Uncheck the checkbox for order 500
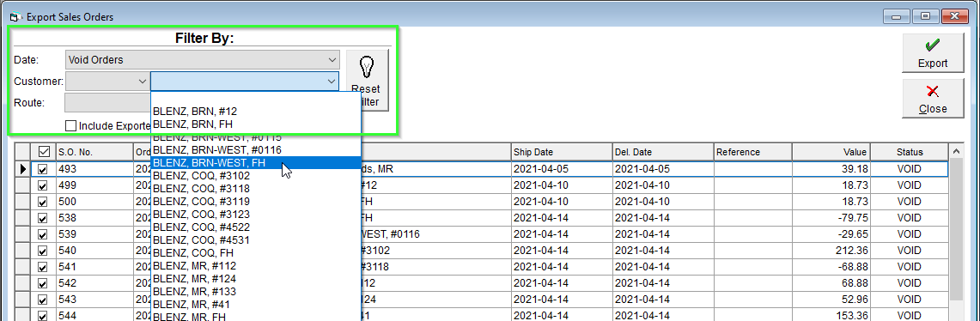The image size is (980, 321). point(43,202)
